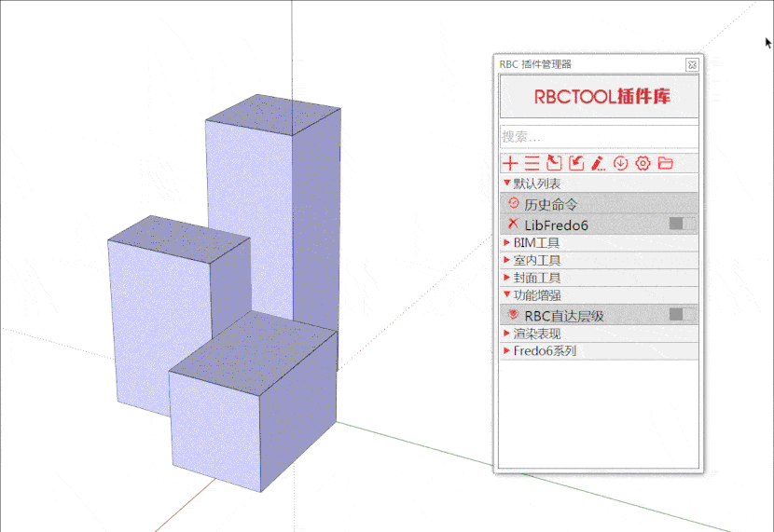This screenshot has width=774, height=532.
Task: Click the red plus add icon
Action: pos(510,163)
